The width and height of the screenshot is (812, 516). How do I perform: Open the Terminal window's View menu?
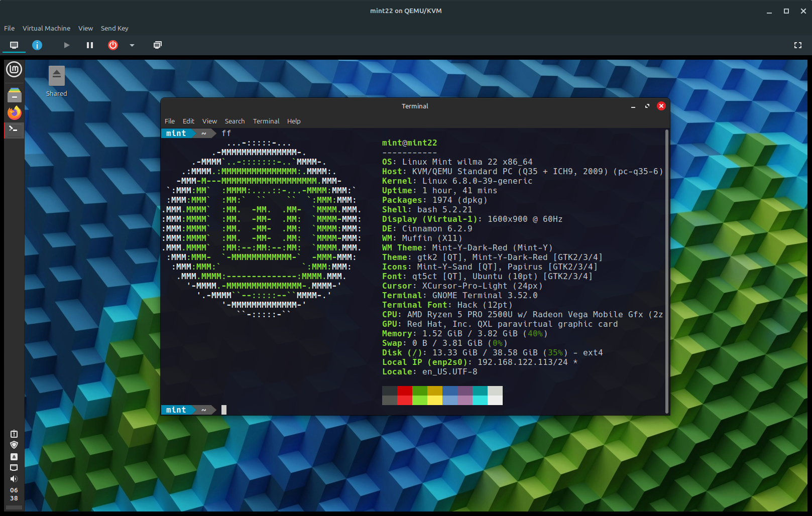pos(209,121)
